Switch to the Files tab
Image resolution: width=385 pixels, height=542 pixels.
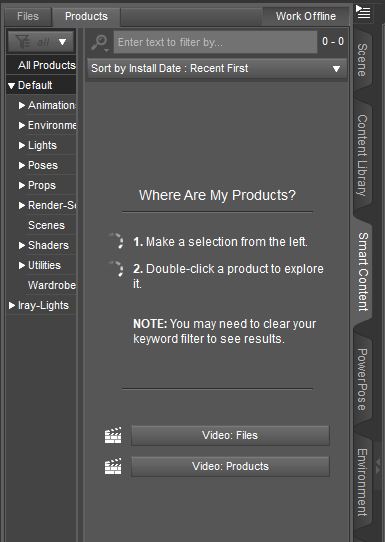click(28, 16)
